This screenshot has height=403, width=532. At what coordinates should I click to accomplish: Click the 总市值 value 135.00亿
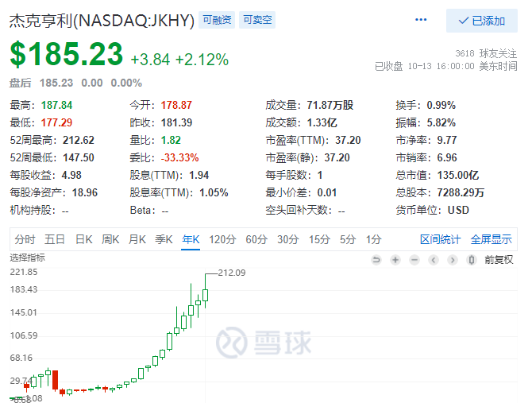[458, 175]
